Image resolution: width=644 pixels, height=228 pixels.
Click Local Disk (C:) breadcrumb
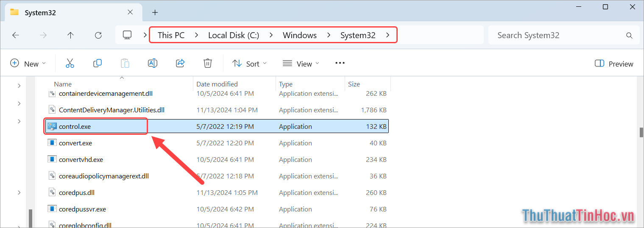[x=234, y=35]
